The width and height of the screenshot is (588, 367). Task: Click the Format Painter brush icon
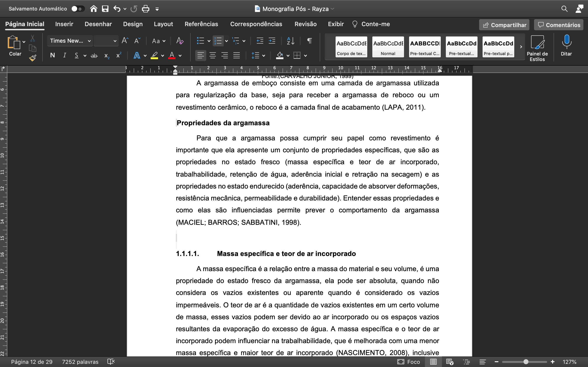(33, 58)
